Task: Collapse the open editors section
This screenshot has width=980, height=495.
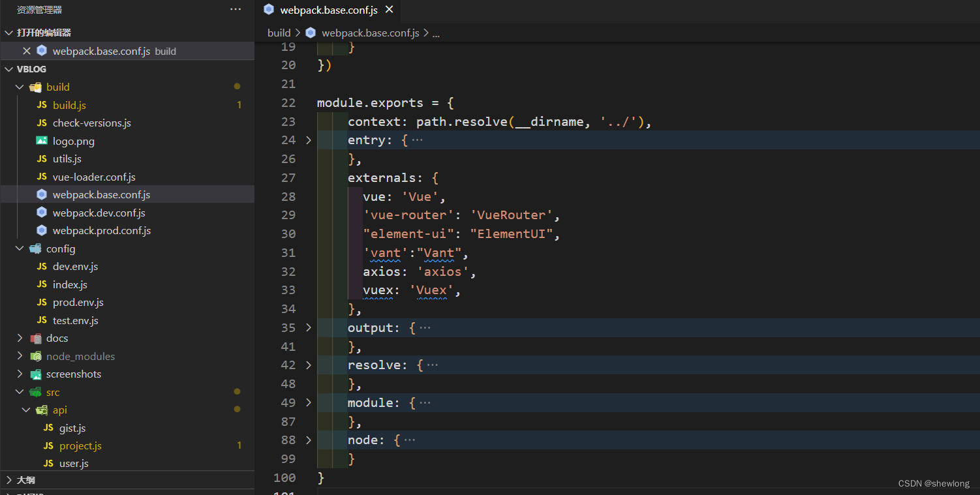Action: (8, 33)
